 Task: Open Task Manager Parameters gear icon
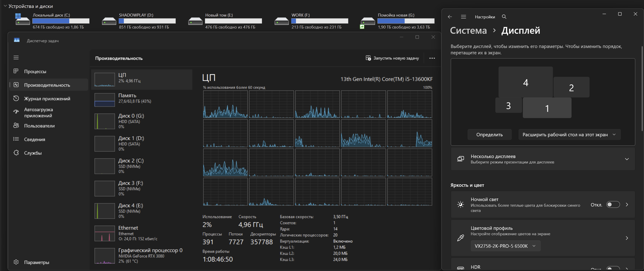[x=16, y=262]
